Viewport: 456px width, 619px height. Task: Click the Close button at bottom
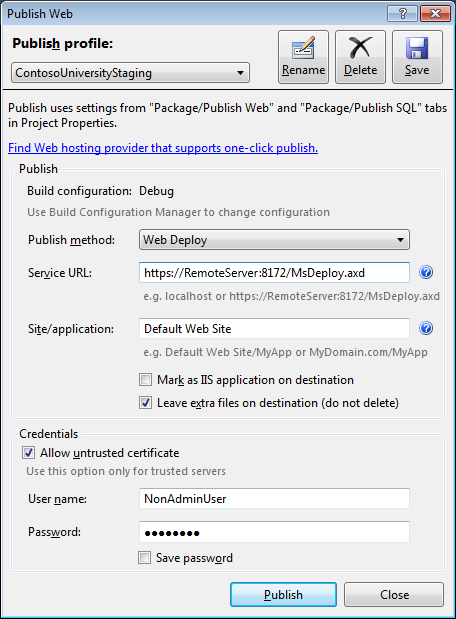click(x=394, y=595)
